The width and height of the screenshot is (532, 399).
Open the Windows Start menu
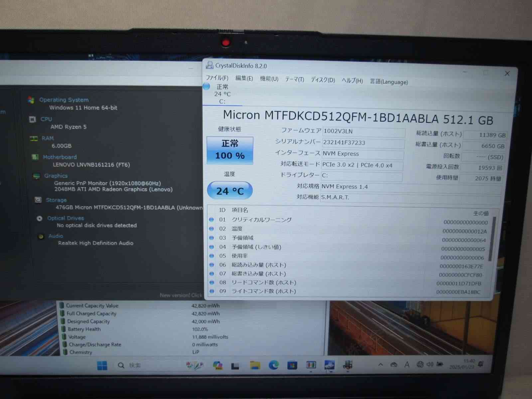102,365
